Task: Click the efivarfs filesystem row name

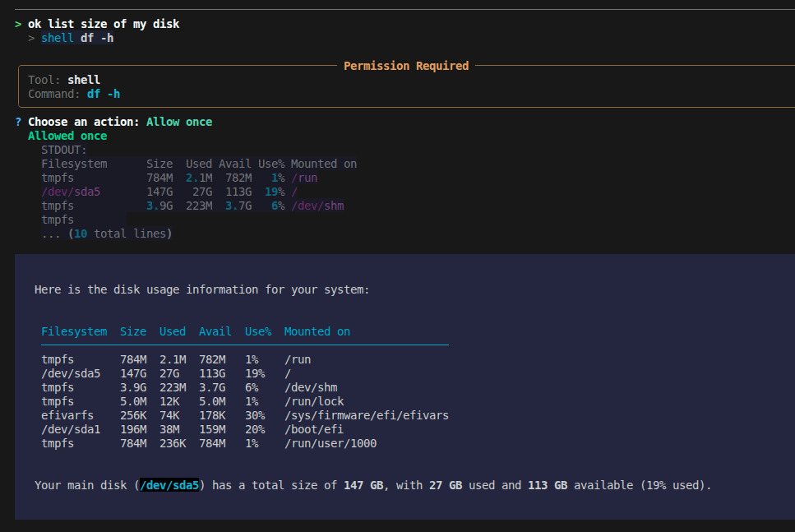Action: (x=67, y=415)
